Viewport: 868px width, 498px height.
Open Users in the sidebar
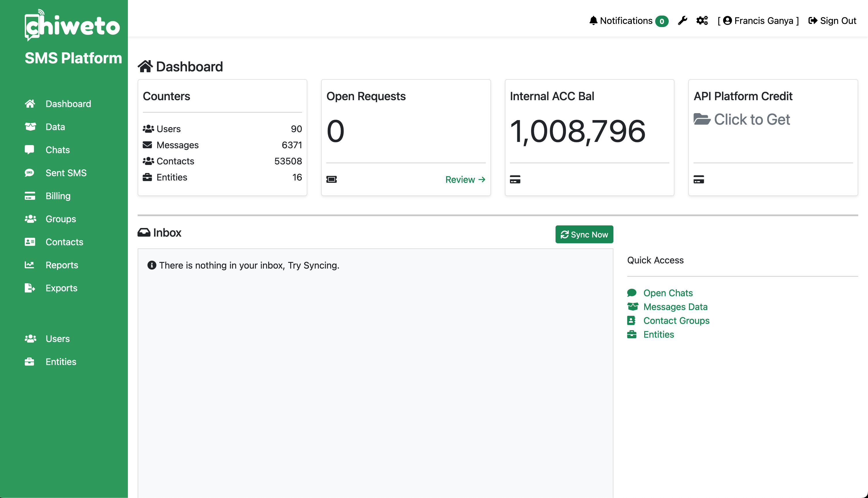(58, 339)
